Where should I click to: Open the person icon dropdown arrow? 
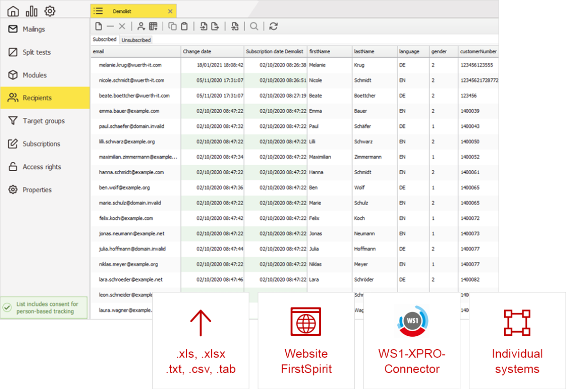click(144, 29)
